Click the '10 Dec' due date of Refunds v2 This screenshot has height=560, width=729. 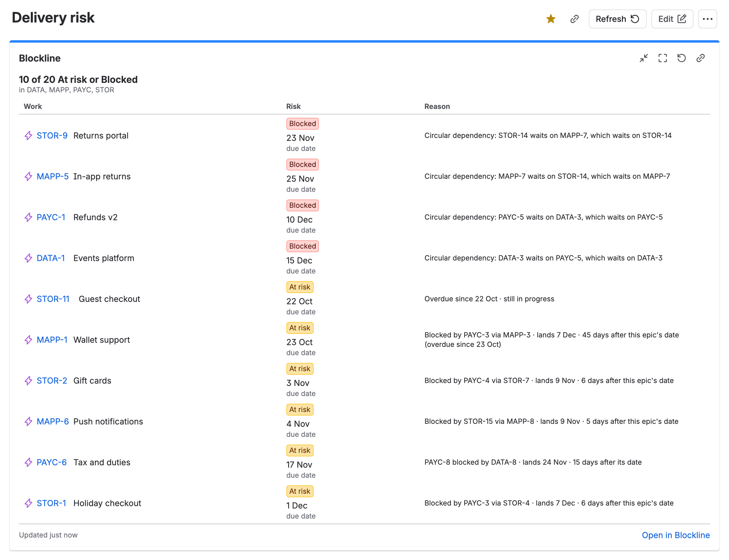pos(299,220)
